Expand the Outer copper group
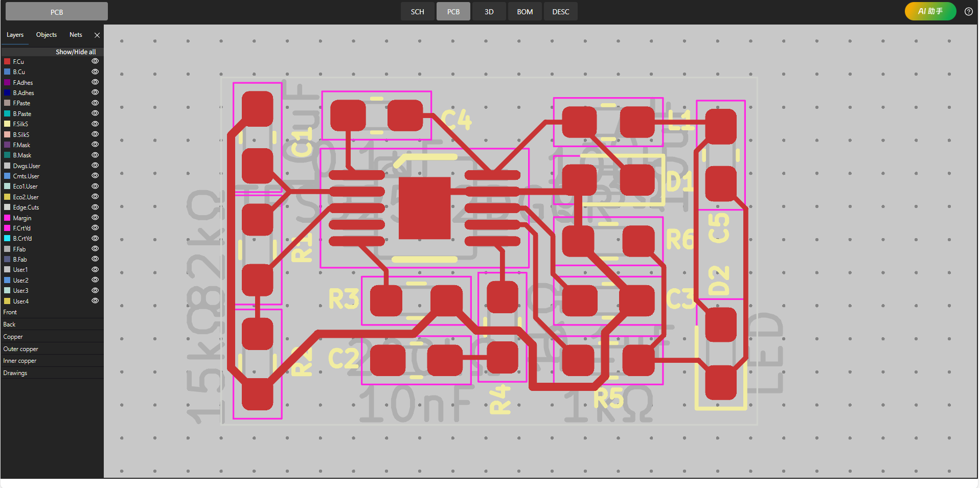Viewport: 980px width, 488px height. pyautogui.click(x=21, y=349)
